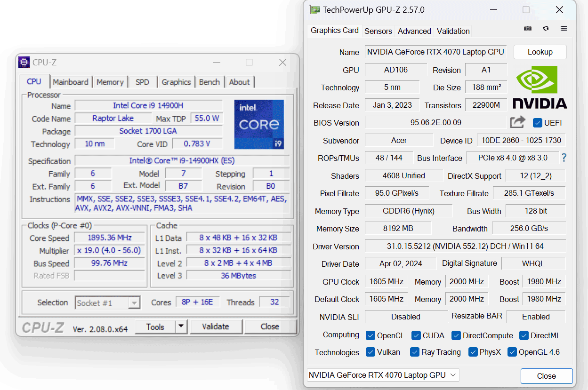Click the GPU Name field in GPU-Z
The height and width of the screenshot is (390, 588).
(436, 52)
